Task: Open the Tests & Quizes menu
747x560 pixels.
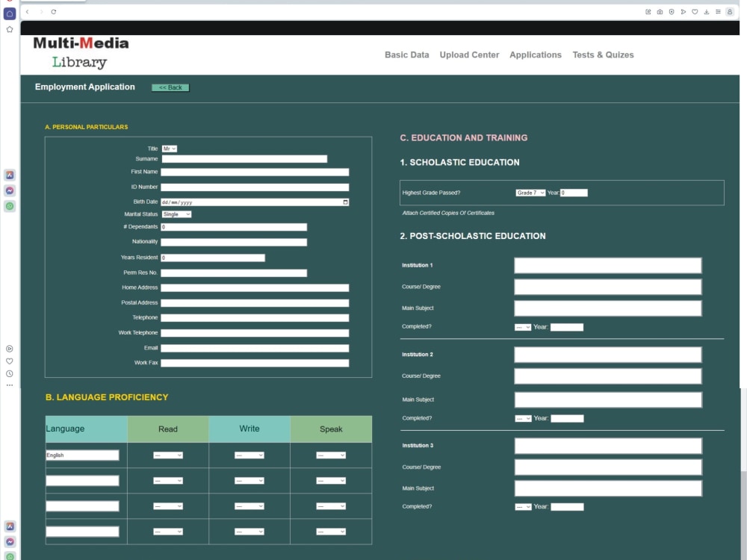Action: tap(603, 55)
